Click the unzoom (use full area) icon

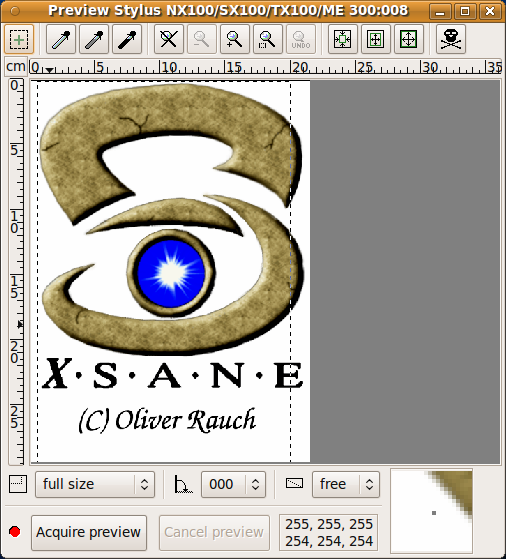[169, 39]
